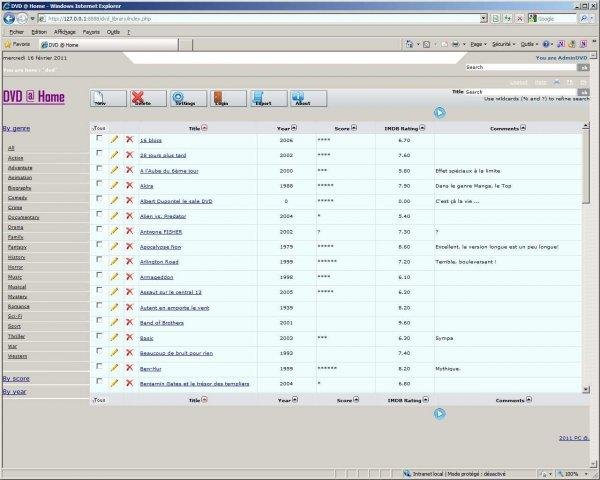
Task: Click the table scrollbar down arrow
Action: click(x=585, y=389)
